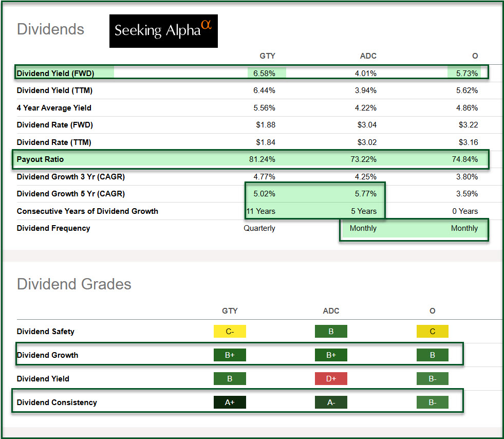The width and height of the screenshot is (504, 439).
Task: Click ADC's red D+ Dividend Yield grade
Action: tap(331, 379)
